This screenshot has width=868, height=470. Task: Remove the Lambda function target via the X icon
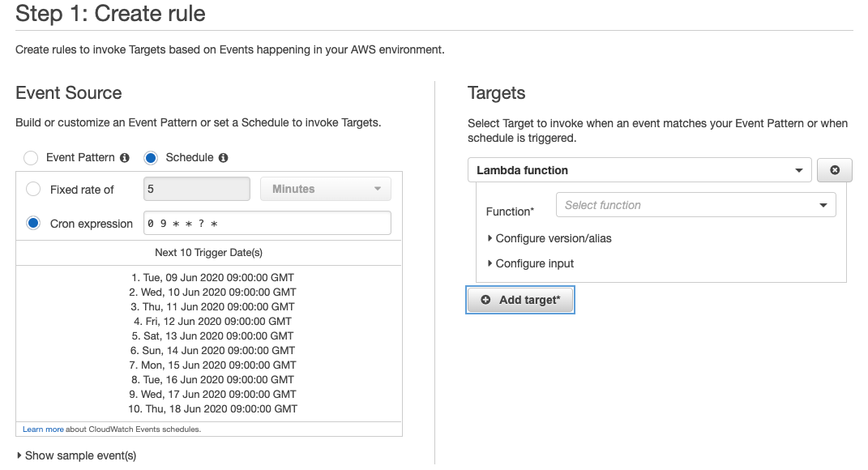834,169
